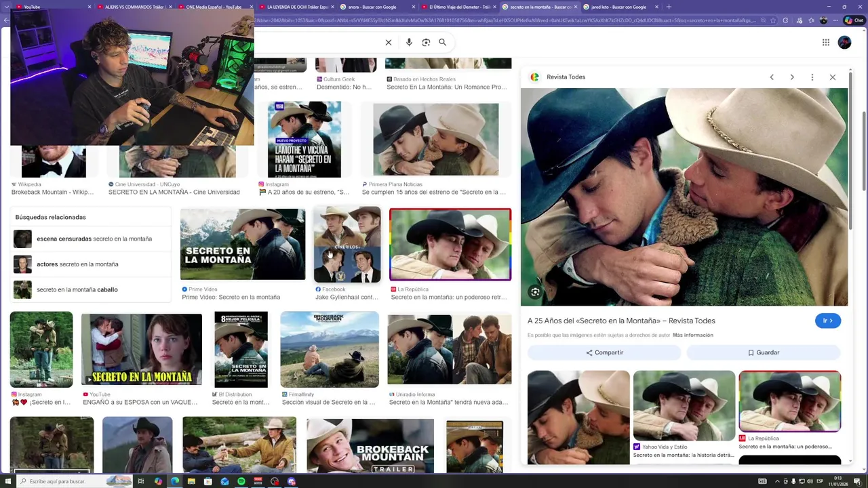Switch to El Último Viaje del Demeter tab
Screen dimensions: 868x488
point(458,7)
